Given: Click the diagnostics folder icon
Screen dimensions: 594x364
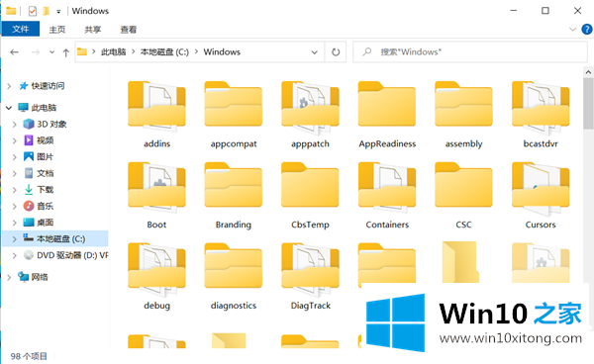Looking at the screenshot, I should pyautogui.click(x=234, y=266).
